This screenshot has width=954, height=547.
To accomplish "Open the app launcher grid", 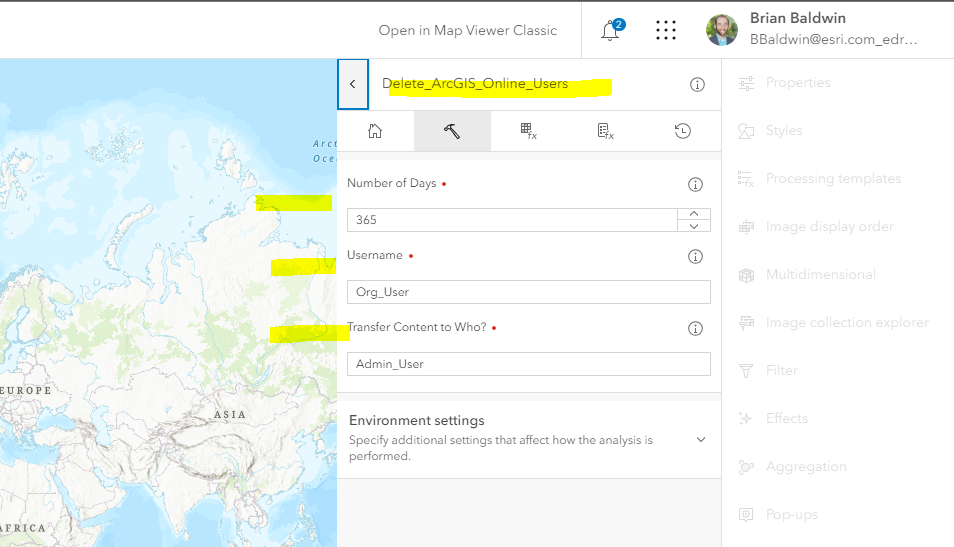I will [666, 30].
